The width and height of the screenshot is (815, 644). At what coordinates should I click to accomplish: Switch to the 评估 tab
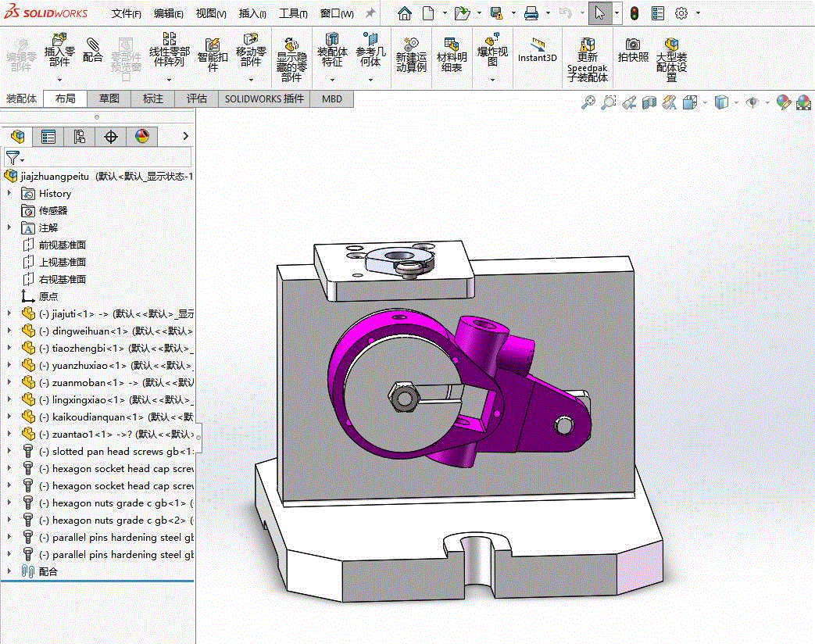pos(196,98)
